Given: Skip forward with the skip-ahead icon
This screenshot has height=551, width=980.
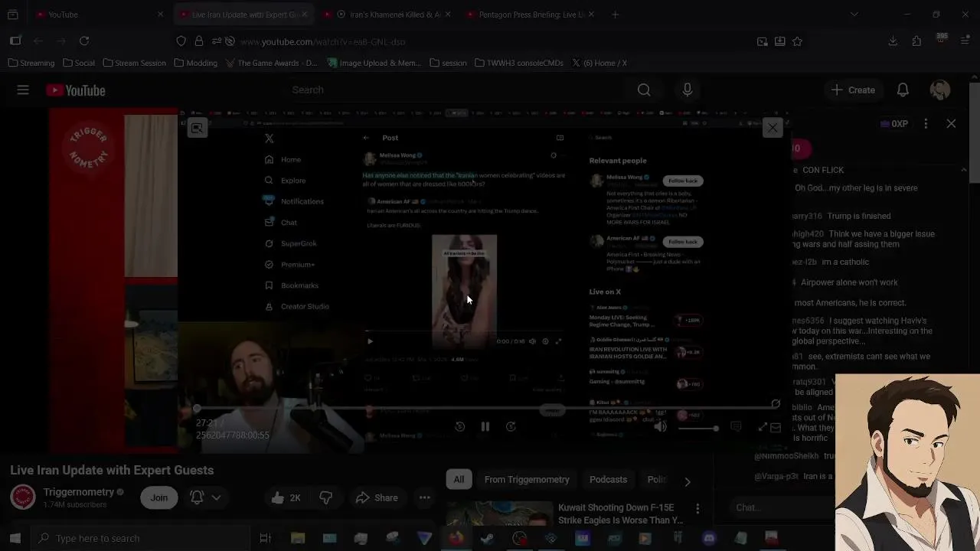Looking at the screenshot, I should tap(511, 427).
